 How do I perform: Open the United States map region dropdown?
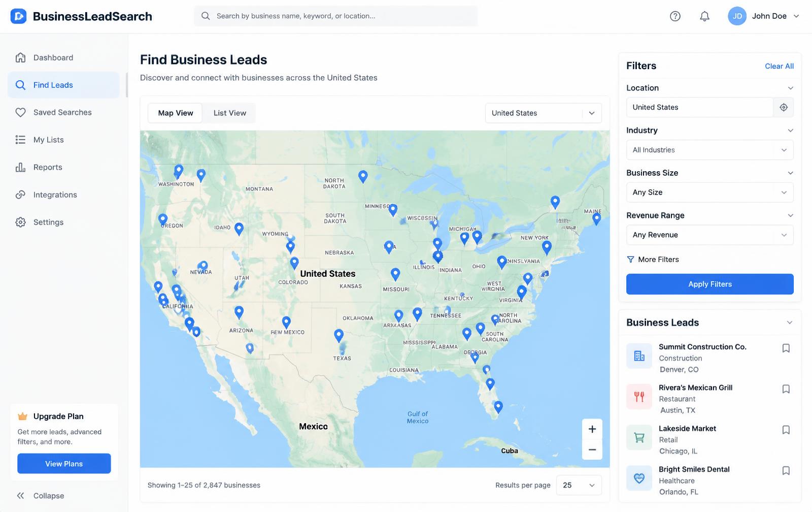point(543,113)
